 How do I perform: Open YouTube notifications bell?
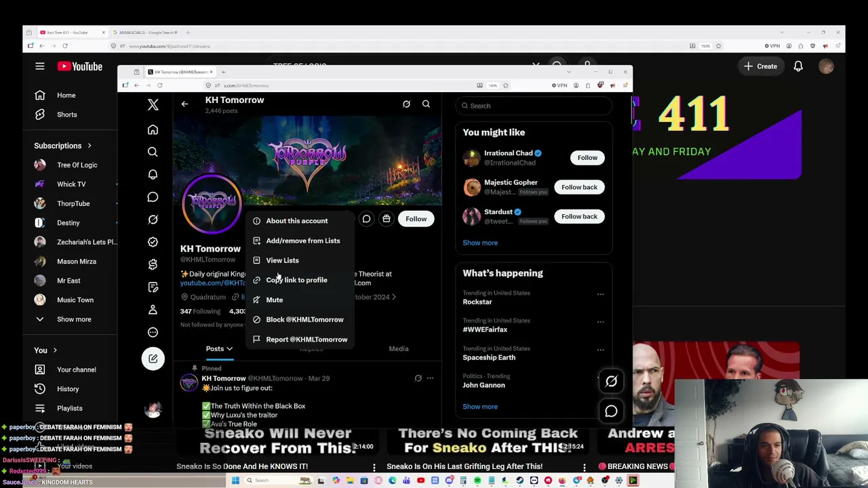point(798,66)
